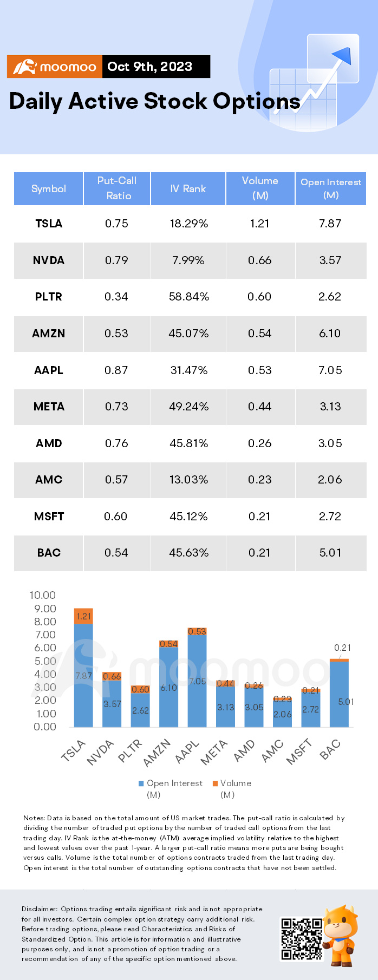Click the TSLA symbol in table
Viewport: 378px width, 980px height.
coord(49,224)
